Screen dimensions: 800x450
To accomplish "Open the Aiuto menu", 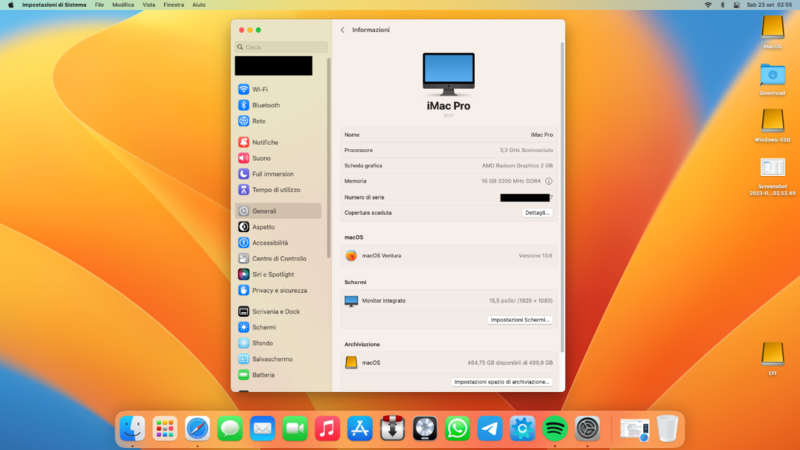I will (198, 5).
